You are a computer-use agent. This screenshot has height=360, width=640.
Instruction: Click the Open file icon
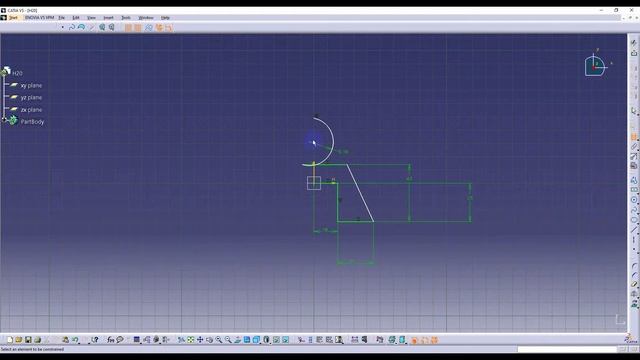coord(19,340)
